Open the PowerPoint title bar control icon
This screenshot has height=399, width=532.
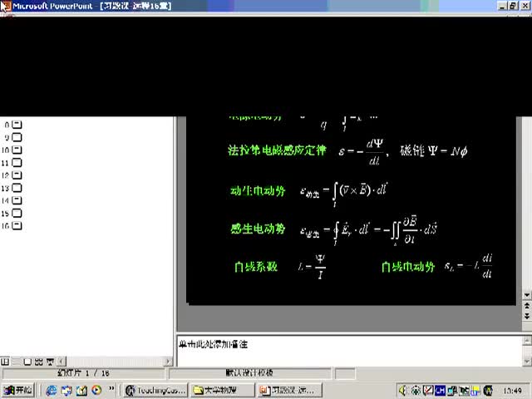[x=6, y=6]
